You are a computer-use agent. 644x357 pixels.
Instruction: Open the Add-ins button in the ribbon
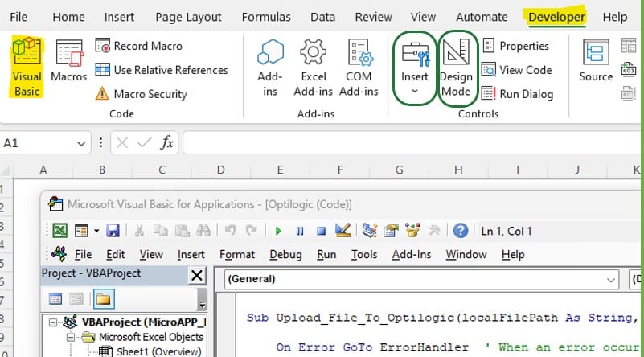[270, 68]
